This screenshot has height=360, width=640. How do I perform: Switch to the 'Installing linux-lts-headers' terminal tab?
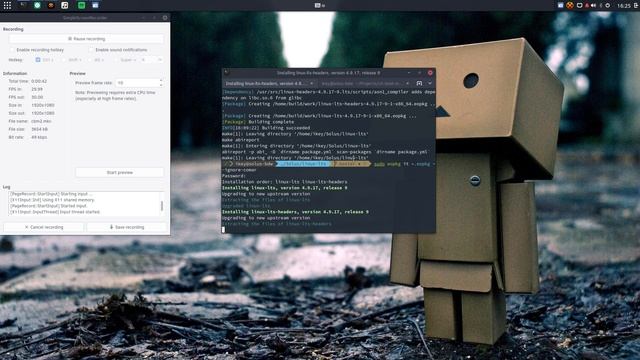tap(269, 83)
